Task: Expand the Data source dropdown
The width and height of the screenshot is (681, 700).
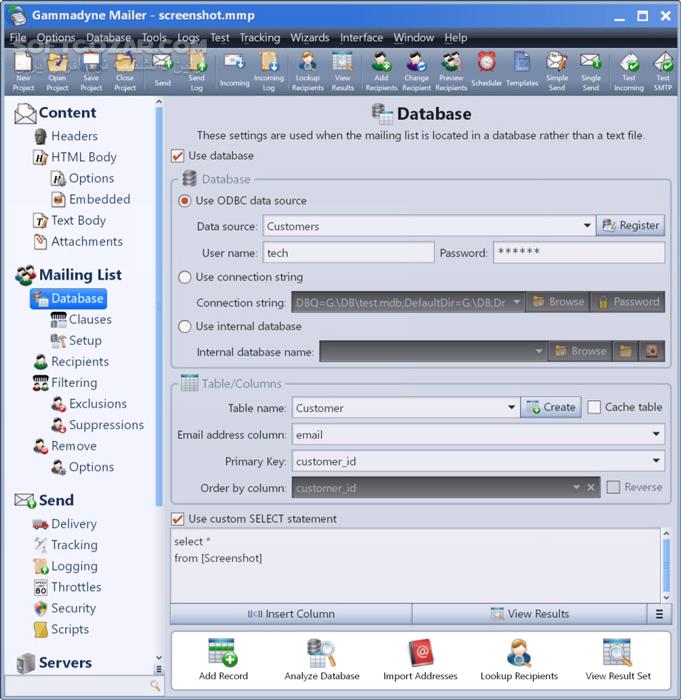Action: tap(587, 225)
